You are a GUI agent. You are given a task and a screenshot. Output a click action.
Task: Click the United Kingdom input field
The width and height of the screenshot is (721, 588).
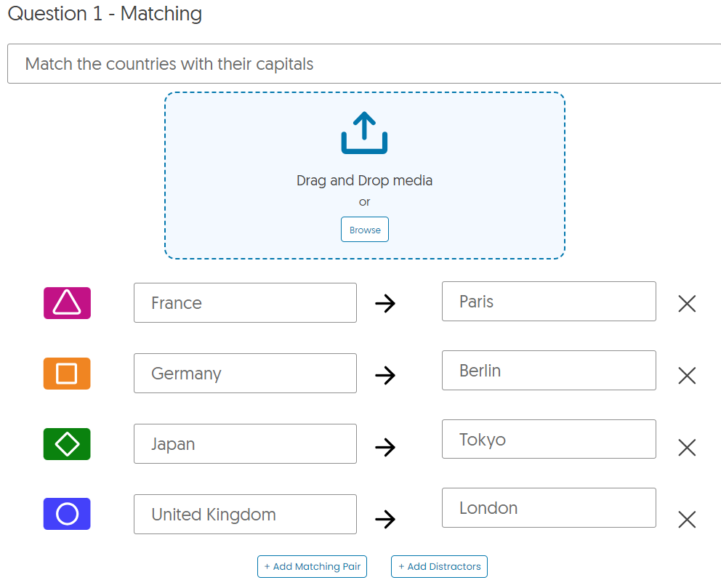(x=245, y=515)
